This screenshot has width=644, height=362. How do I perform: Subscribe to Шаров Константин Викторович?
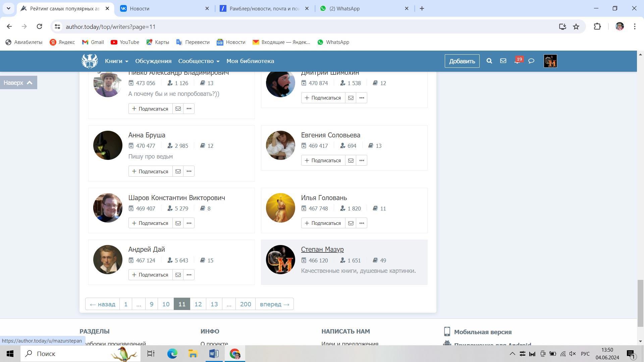click(x=150, y=223)
